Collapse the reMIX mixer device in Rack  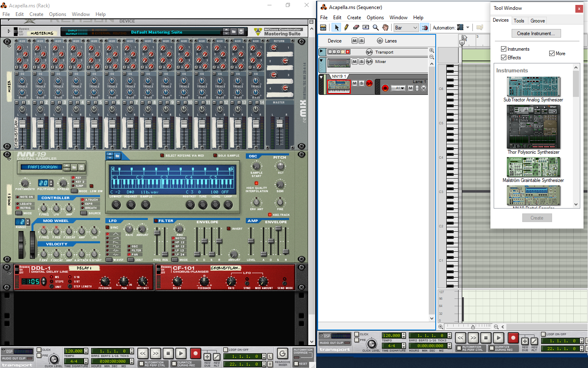(9, 47)
